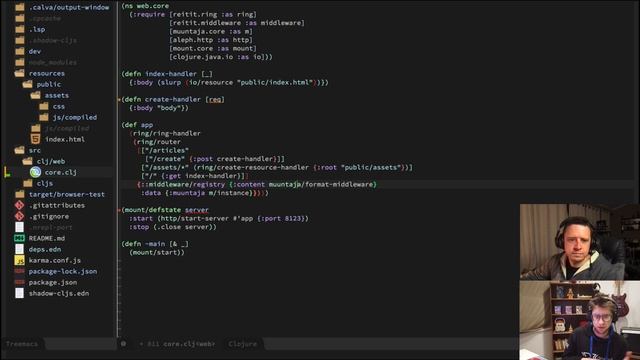Open index.html from the tree
The height and width of the screenshot is (360, 640).
tap(65, 139)
